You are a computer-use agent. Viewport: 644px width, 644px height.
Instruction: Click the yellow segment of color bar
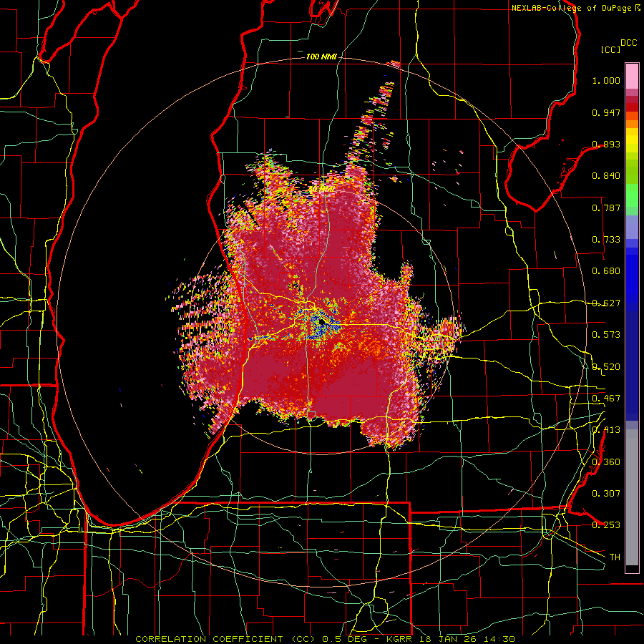632,140
